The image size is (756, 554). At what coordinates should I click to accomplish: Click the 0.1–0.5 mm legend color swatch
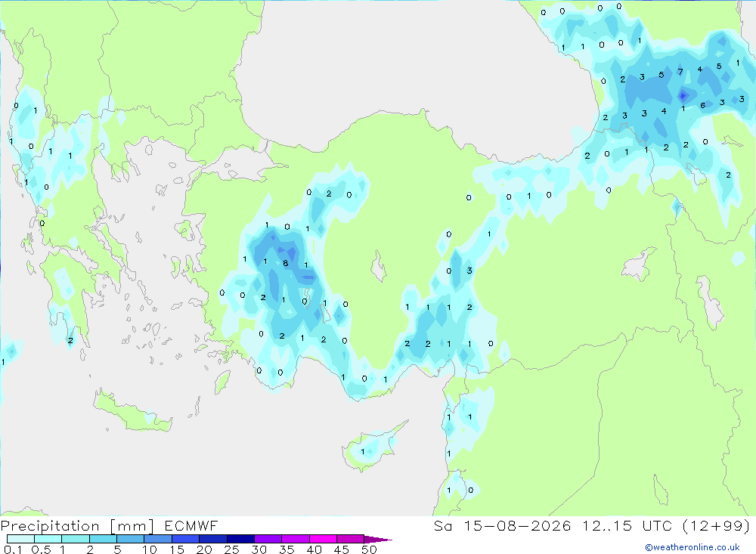click(x=20, y=539)
